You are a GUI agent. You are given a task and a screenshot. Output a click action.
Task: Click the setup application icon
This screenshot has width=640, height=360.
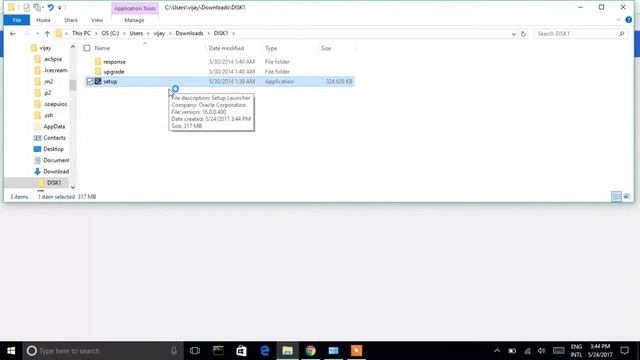(98, 82)
